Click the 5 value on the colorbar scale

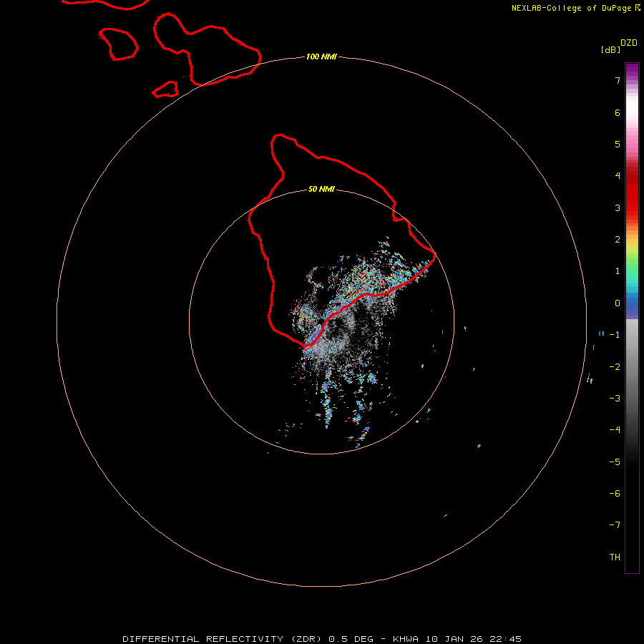pos(618,144)
